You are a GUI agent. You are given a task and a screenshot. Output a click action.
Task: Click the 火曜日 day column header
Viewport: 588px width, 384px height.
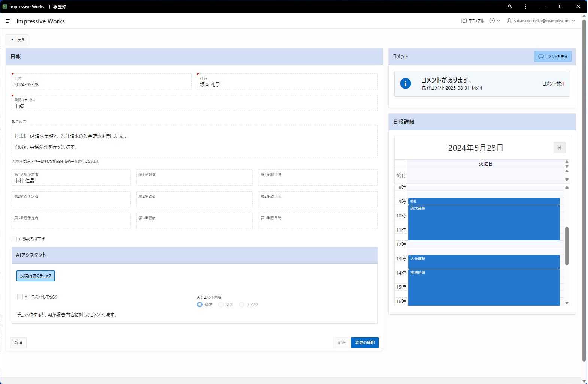click(486, 164)
